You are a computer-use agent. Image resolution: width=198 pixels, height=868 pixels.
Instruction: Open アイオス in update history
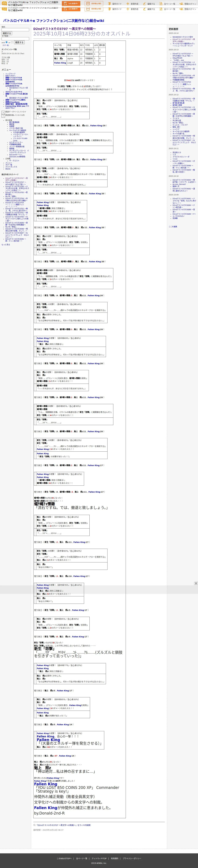click(x=176, y=118)
